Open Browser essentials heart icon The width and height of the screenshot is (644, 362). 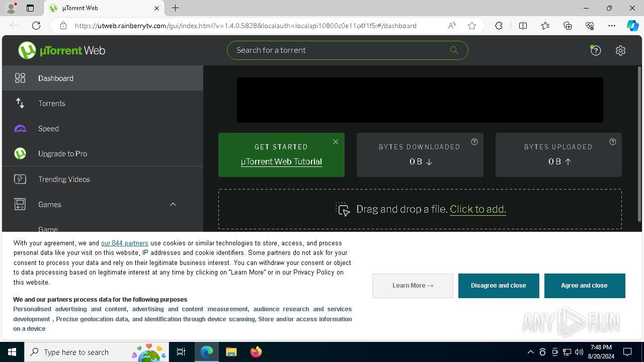tap(590, 26)
